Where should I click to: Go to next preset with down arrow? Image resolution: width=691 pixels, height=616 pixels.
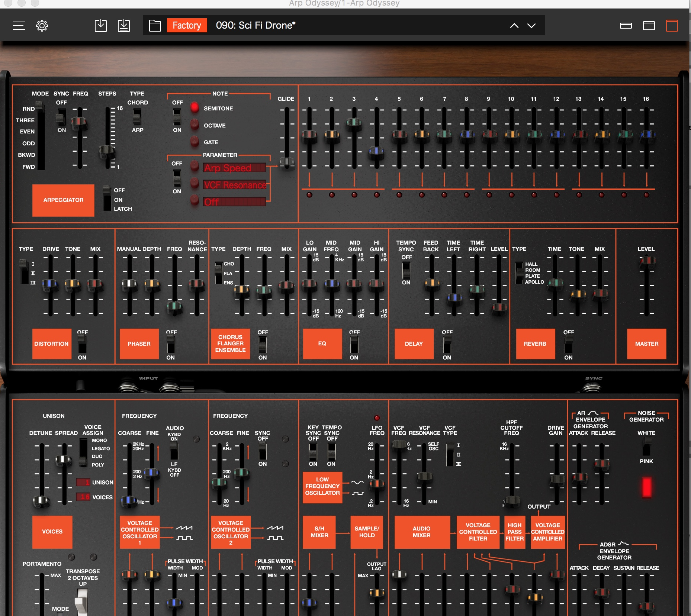click(x=531, y=26)
